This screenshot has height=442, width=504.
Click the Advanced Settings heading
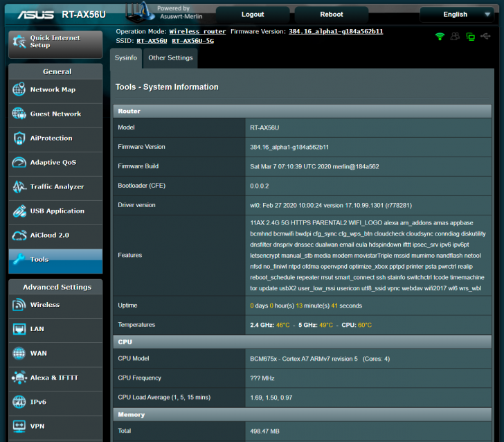[57, 287]
